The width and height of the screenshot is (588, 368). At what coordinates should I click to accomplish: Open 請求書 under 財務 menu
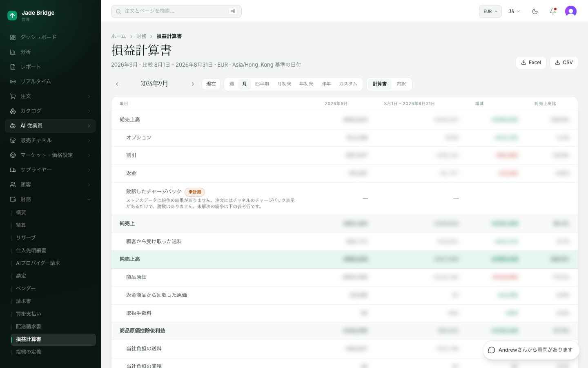53,301
